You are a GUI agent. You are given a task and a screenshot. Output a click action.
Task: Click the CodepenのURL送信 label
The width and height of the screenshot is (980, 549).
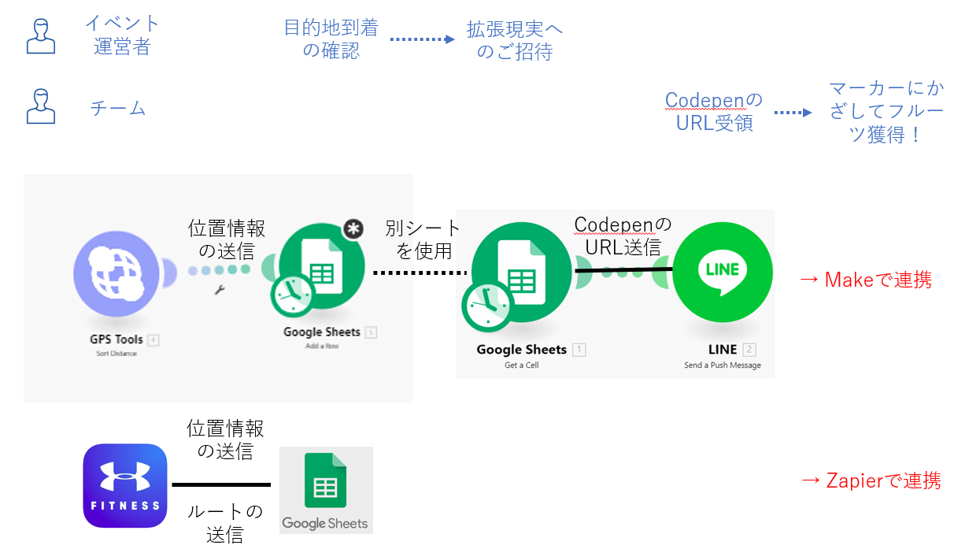[623, 236]
